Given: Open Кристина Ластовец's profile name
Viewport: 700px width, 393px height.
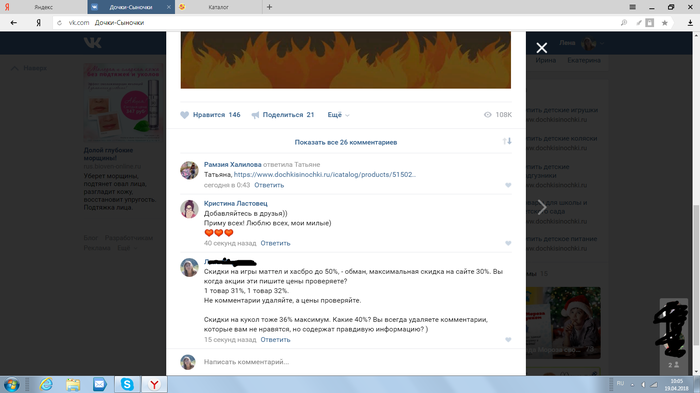Looking at the screenshot, I should (x=236, y=203).
